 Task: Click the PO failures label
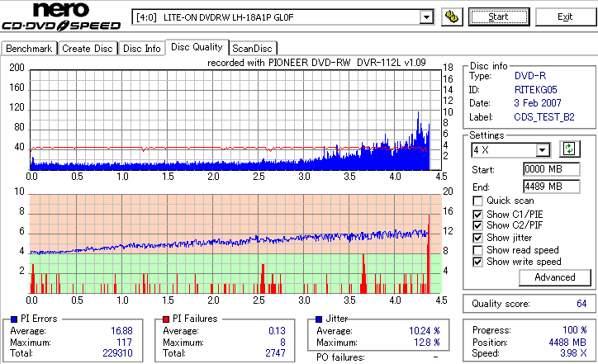(340, 357)
